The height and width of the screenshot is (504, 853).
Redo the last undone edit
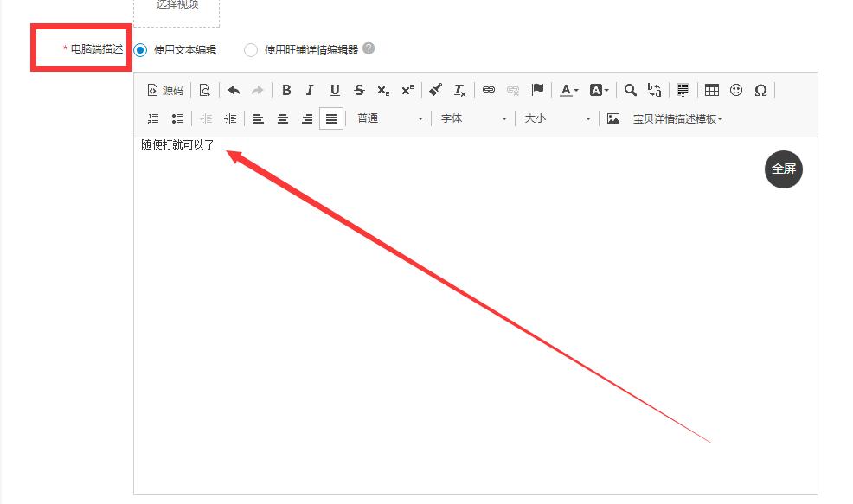tap(257, 90)
